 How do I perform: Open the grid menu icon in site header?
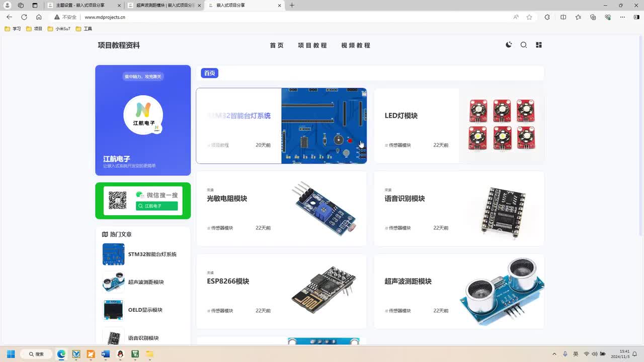(x=539, y=45)
